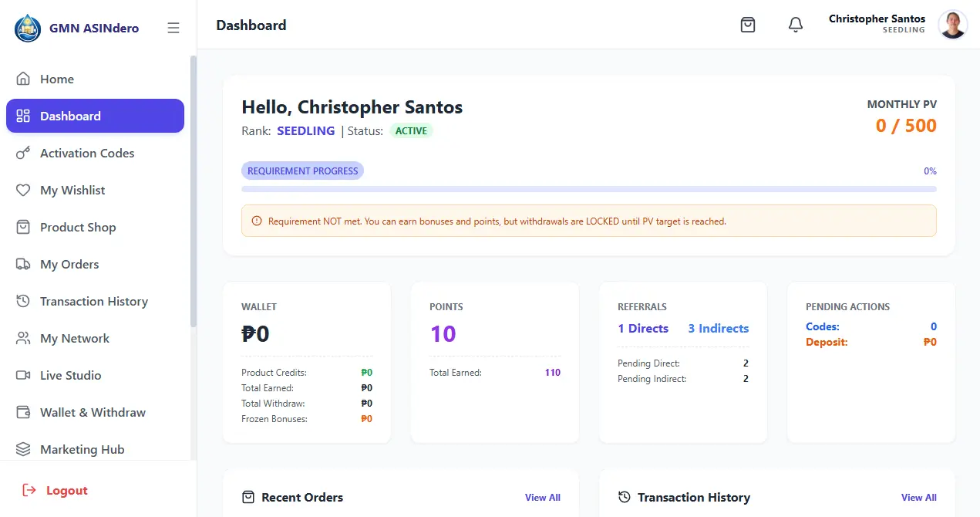Click the warning icon in requirement alert
The width and height of the screenshot is (980, 517).
[x=257, y=221]
